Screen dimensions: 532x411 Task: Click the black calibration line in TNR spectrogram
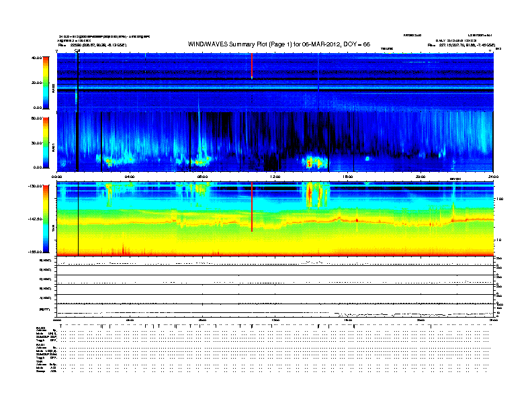pos(79,219)
